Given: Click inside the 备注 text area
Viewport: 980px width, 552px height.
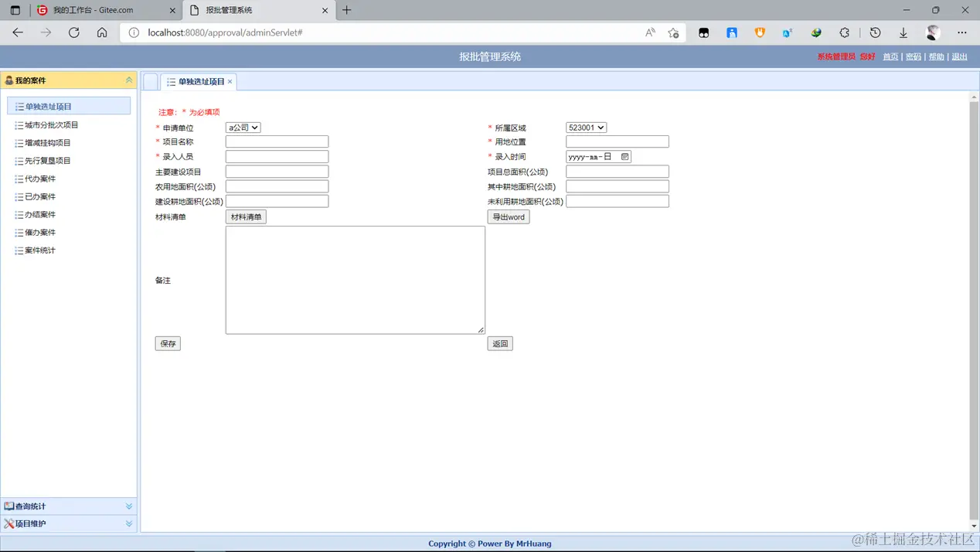Looking at the screenshot, I should 356,280.
